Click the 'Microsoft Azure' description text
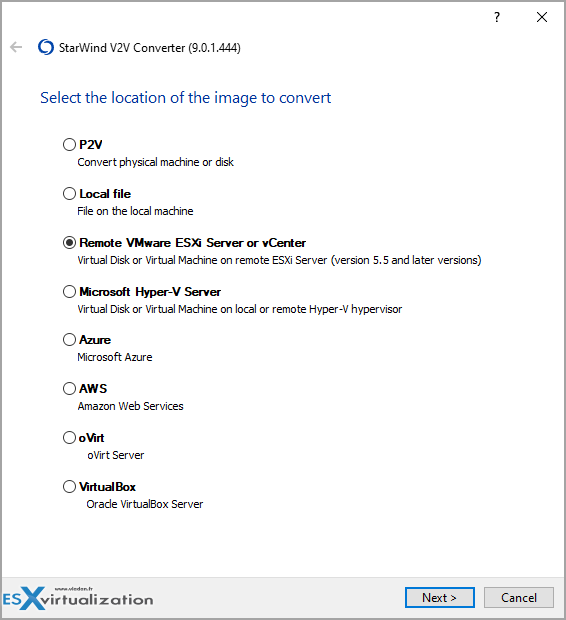The height and width of the screenshot is (620, 566). [x=115, y=357]
